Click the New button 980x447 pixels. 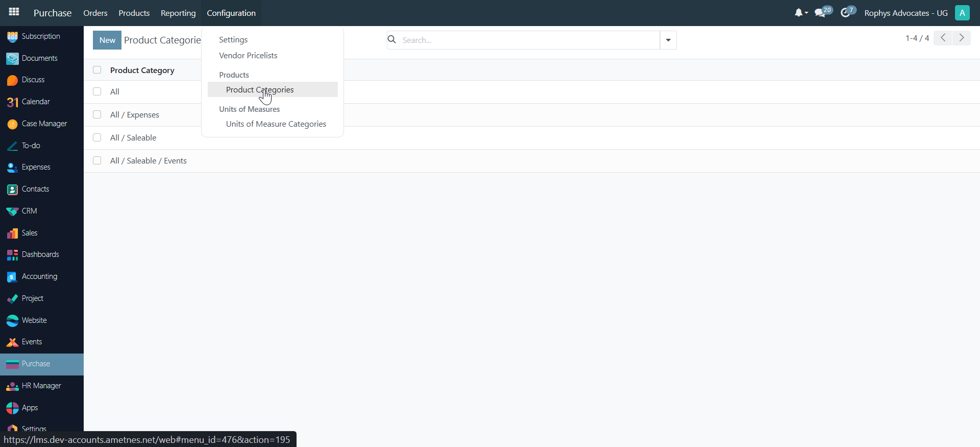point(107,40)
